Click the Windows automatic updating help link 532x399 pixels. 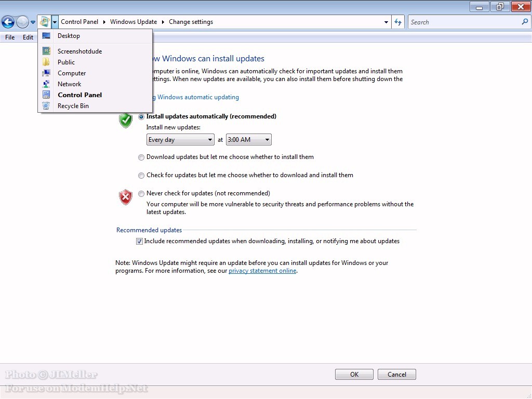click(x=196, y=97)
